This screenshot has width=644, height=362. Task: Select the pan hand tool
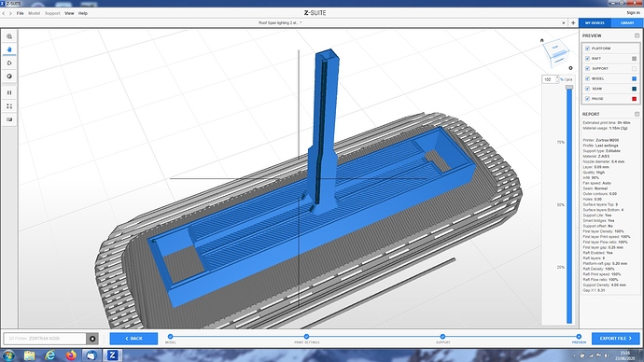coord(9,49)
